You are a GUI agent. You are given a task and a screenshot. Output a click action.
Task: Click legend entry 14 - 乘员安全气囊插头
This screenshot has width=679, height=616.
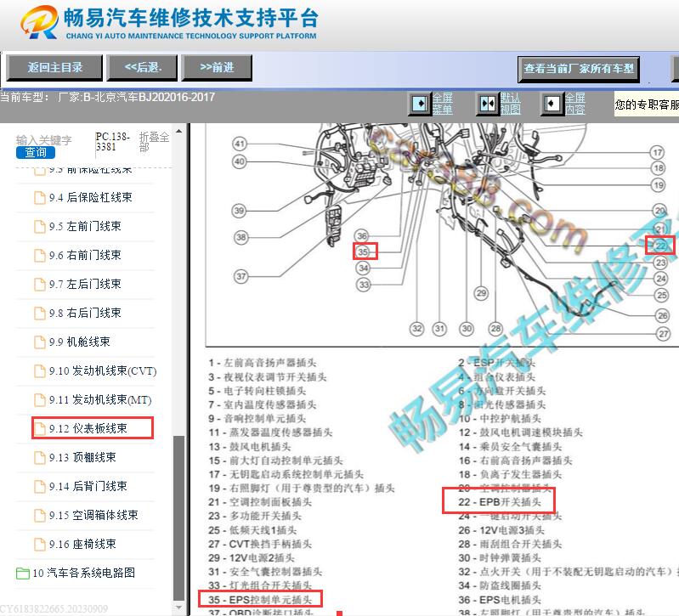pos(510,447)
